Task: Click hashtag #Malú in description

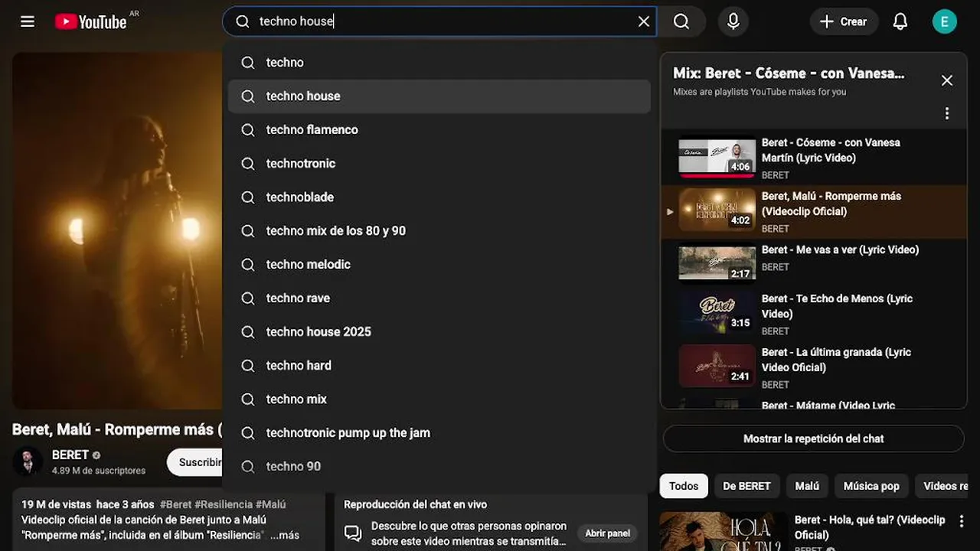Action: [271, 504]
